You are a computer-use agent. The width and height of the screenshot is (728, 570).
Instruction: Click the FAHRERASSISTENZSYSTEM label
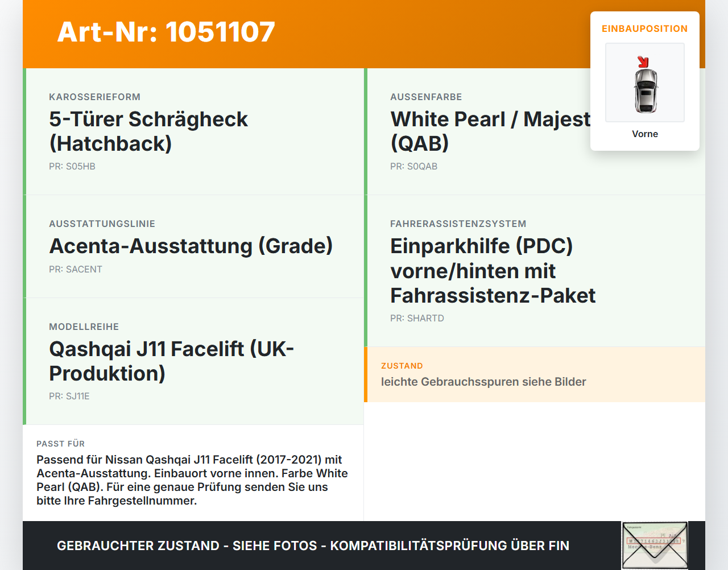(x=458, y=224)
